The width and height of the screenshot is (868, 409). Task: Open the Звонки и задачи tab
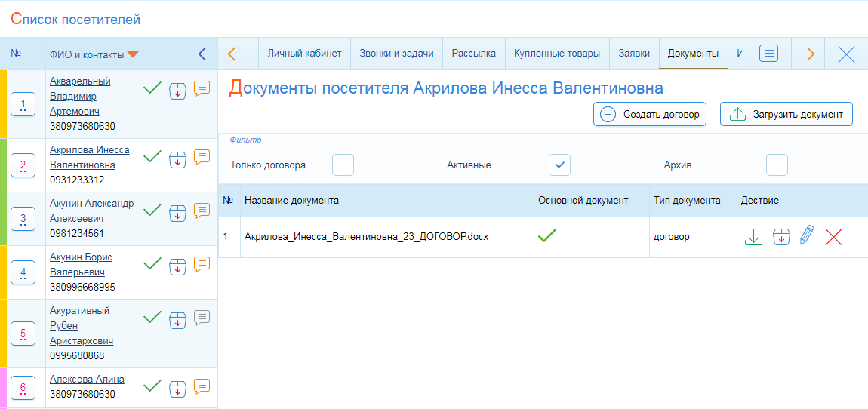tap(396, 54)
